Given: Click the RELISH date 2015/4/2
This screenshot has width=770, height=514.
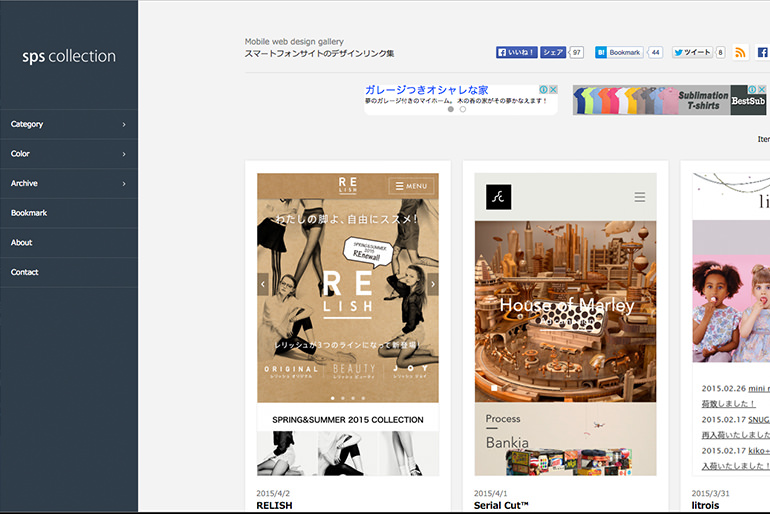Looking at the screenshot, I should [x=273, y=493].
